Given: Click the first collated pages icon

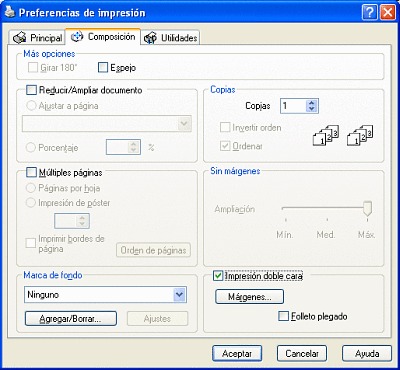Looking at the screenshot, I should (326, 136).
